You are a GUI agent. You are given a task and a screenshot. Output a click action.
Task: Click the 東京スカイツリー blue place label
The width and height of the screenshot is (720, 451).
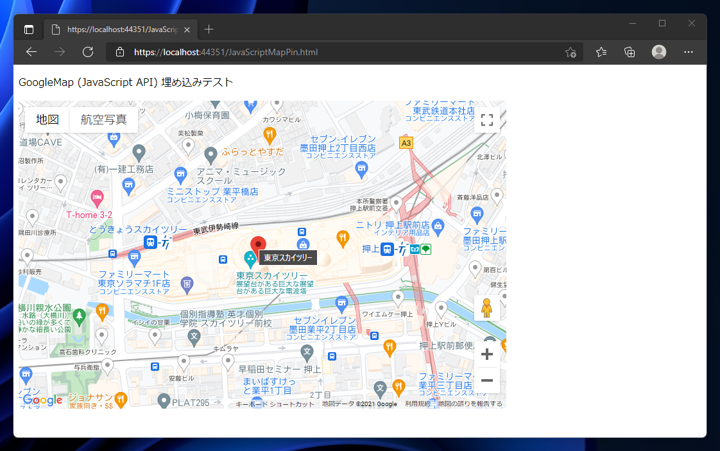coord(272,276)
